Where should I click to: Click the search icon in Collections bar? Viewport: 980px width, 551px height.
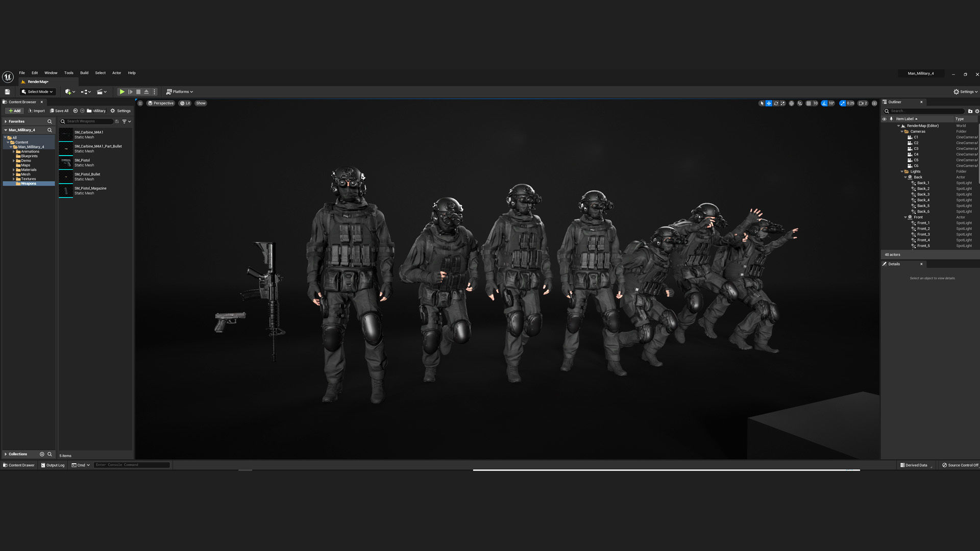[x=50, y=454]
